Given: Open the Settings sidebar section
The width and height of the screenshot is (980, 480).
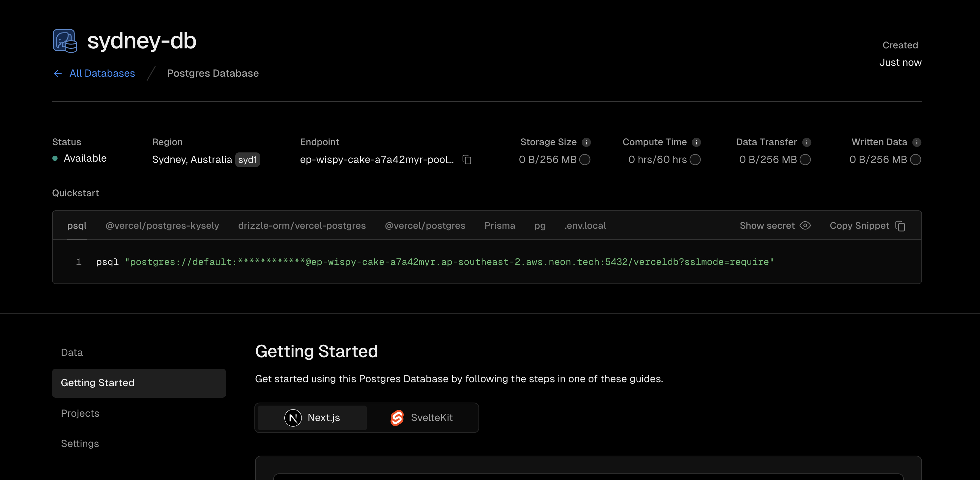Looking at the screenshot, I should [x=80, y=443].
